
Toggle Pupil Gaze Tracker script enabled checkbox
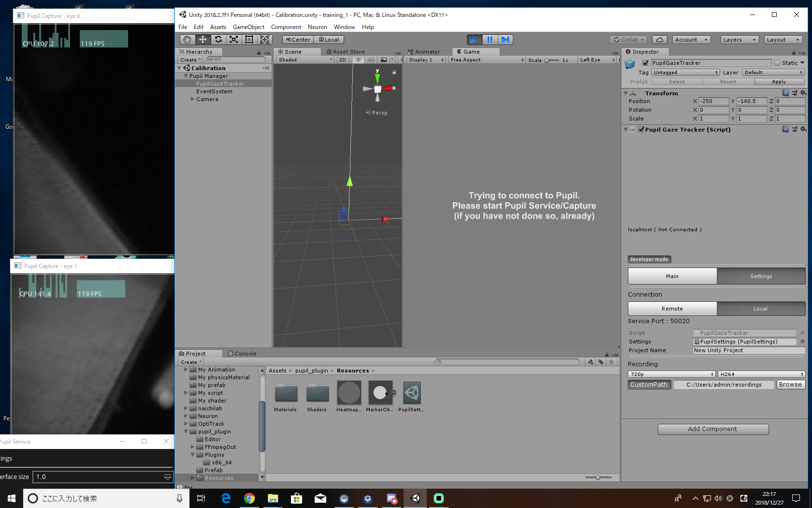tap(641, 129)
